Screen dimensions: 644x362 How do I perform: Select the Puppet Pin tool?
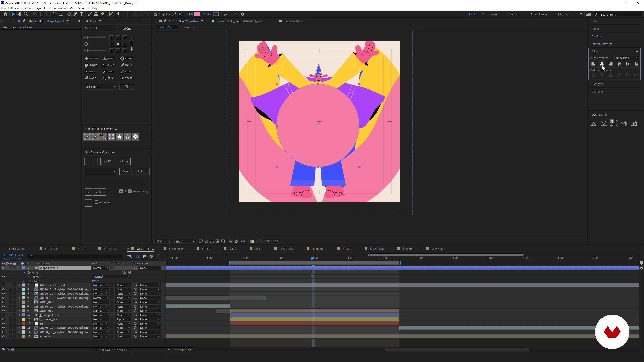(x=118, y=14)
